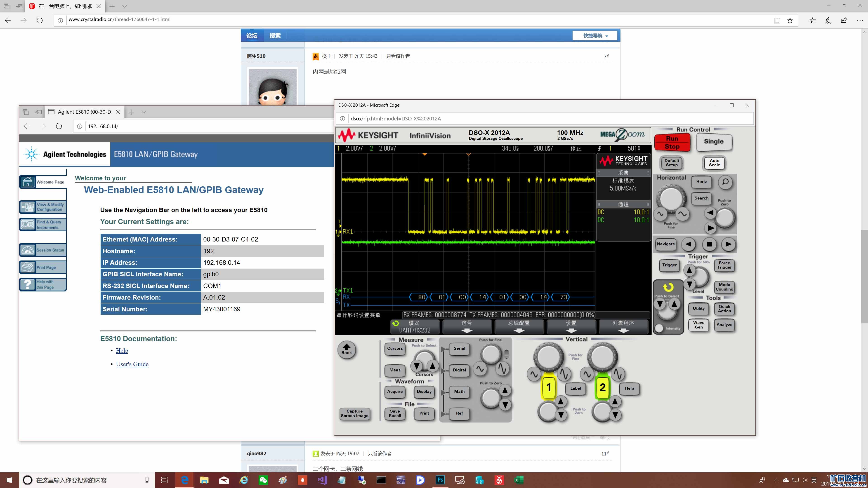Open the User's Guide link
Image resolution: width=868 pixels, height=488 pixels.
132,364
